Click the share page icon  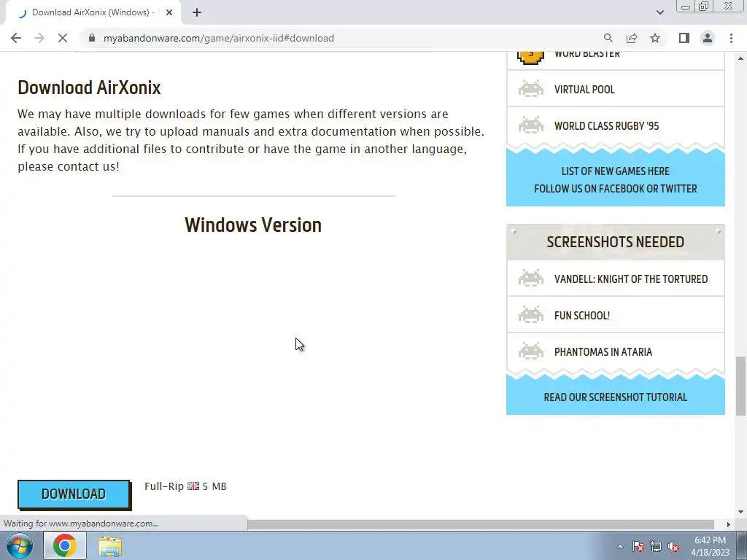point(632,38)
